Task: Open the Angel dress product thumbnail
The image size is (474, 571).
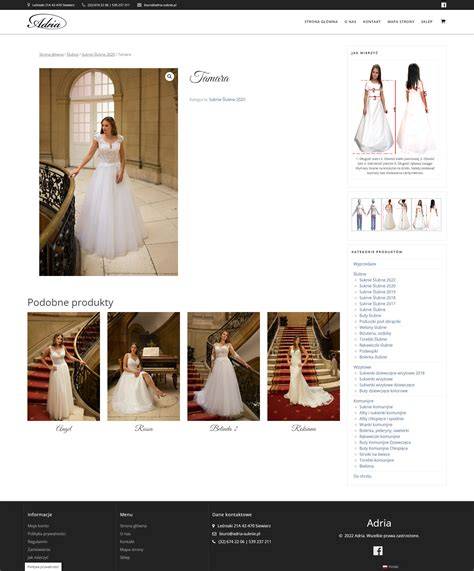Action: tap(64, 366)
